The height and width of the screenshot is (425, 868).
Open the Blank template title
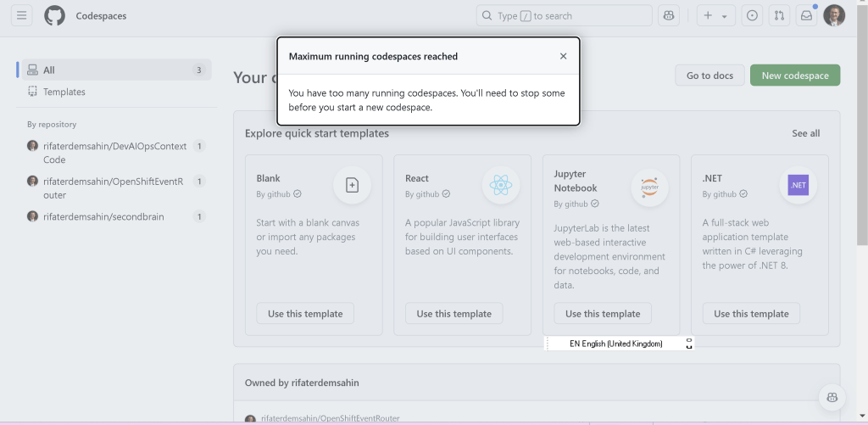click(268, 178)
